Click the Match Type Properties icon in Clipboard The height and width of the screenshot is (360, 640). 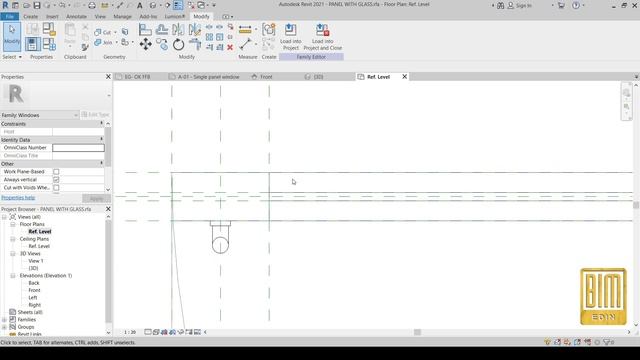point(85,47)
